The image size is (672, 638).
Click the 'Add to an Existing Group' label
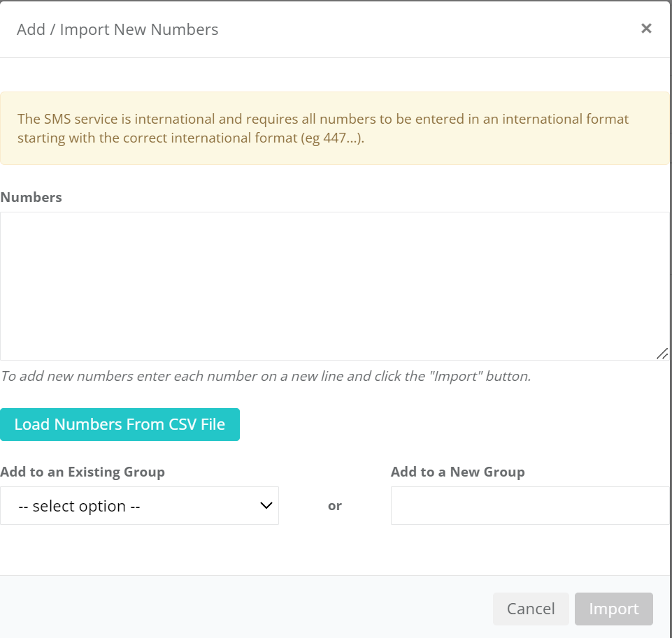pyautogui.click(x=83, y=472)
